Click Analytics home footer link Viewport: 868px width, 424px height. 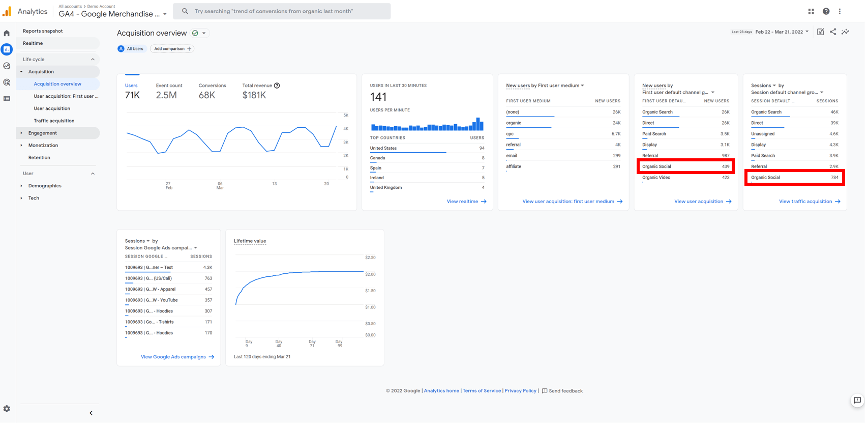441,391
